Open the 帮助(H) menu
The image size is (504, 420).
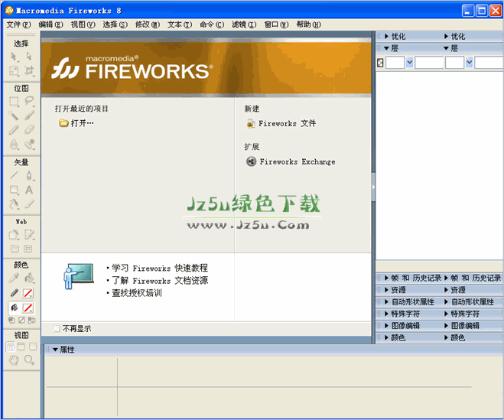(308, 24)
